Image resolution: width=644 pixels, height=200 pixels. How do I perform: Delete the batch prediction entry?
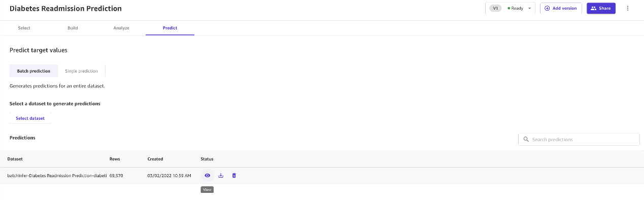pos(234,176)
